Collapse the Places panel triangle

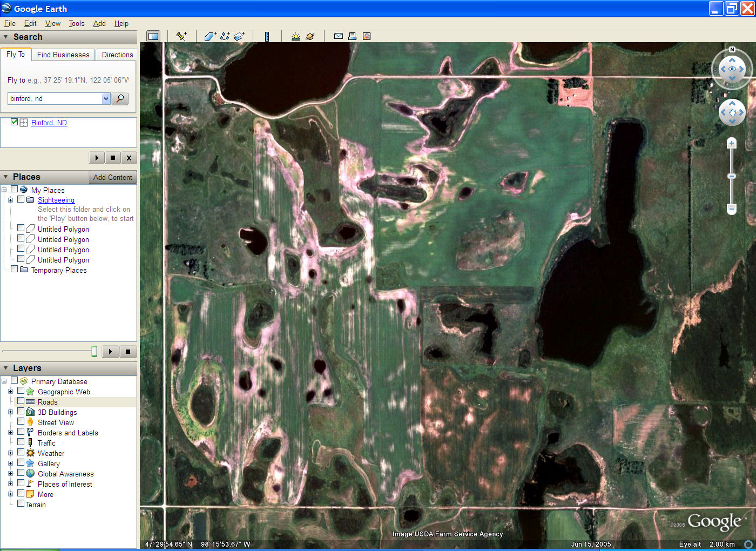tap(6, 177)
